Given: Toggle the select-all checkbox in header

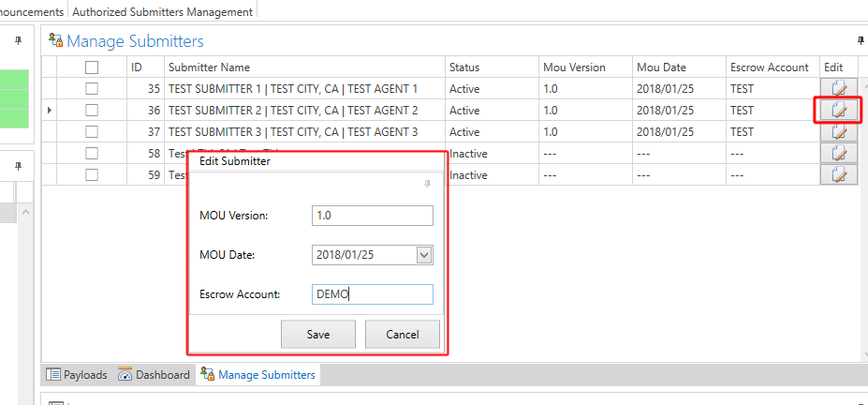Looking at the screenshot, I should click(92, 67).
